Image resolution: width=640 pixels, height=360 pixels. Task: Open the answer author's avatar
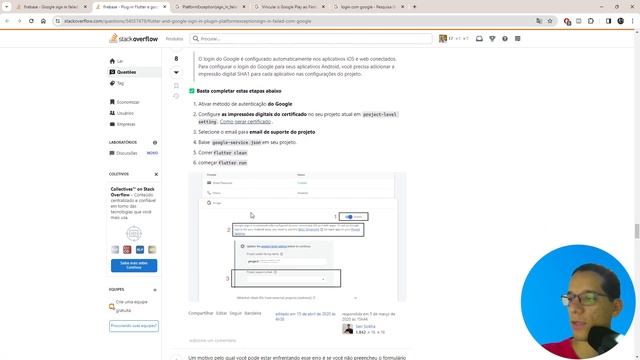point(348,329)
